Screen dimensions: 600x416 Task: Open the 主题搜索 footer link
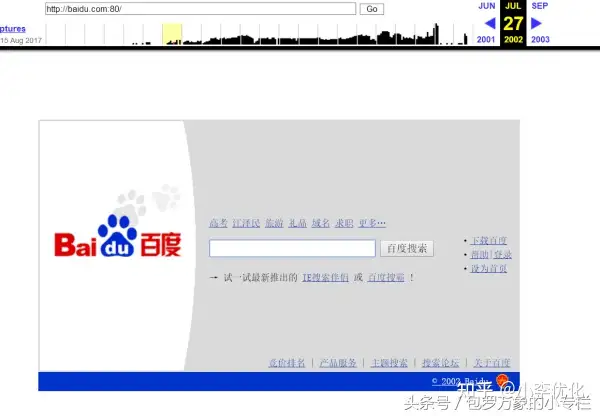point(389,362)
